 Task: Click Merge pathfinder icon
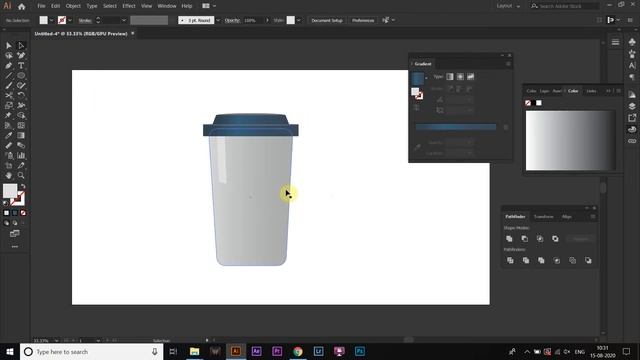[541, 260]
